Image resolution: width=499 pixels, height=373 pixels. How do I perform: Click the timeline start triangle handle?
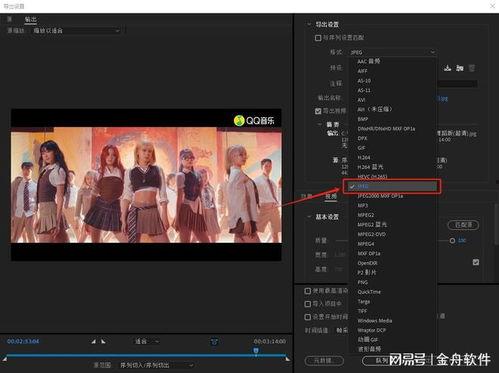point(5,359)
